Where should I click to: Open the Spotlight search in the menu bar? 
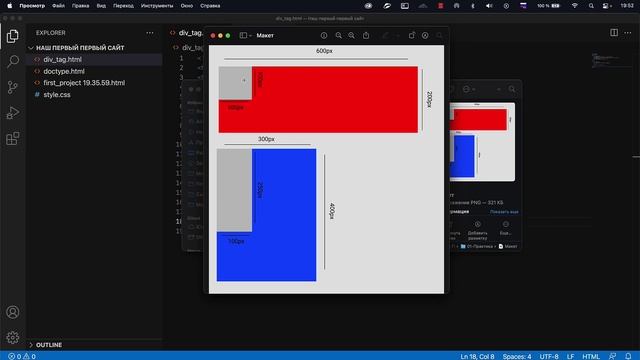(x=591, y=6)
